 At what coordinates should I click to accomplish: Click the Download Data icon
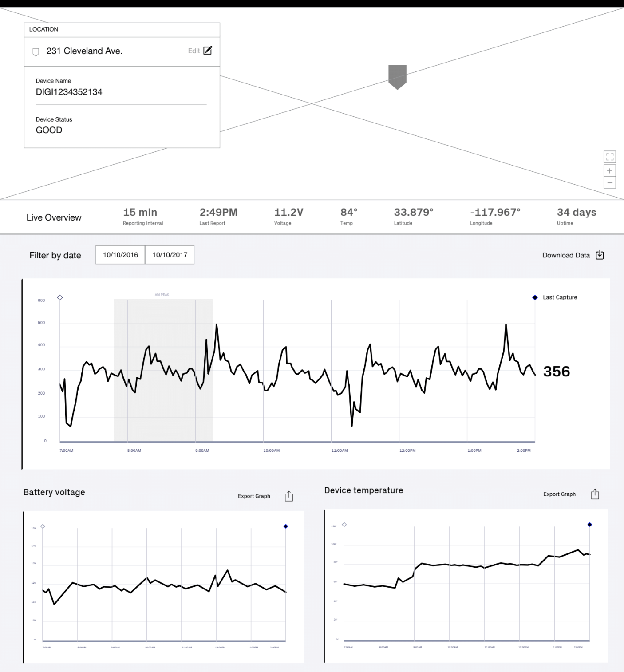[600, 255]
